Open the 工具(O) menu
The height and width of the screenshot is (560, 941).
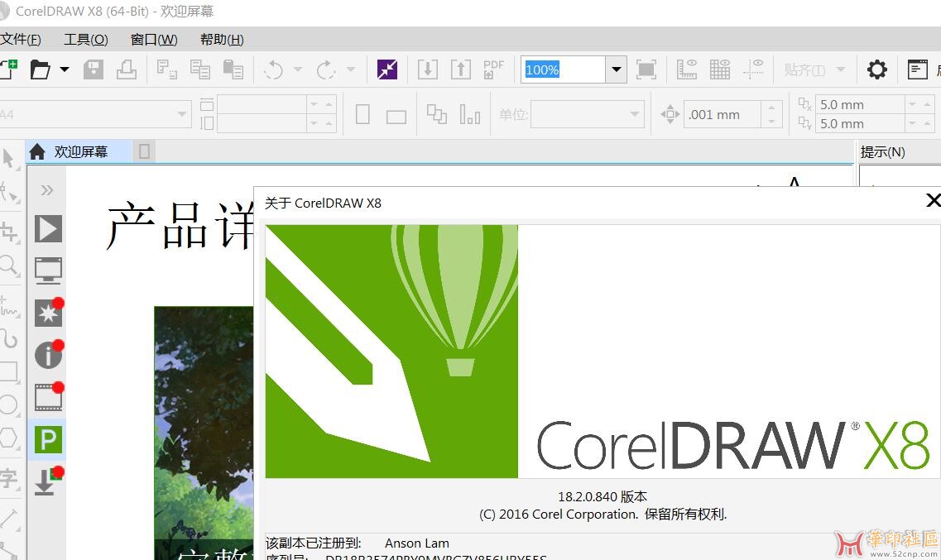click(x=86, y=39)
